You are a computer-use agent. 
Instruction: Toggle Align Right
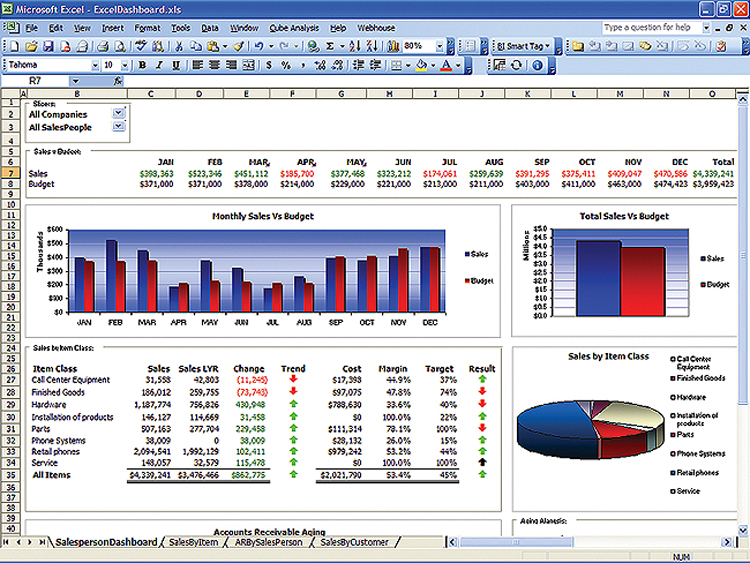click(231, 66)
